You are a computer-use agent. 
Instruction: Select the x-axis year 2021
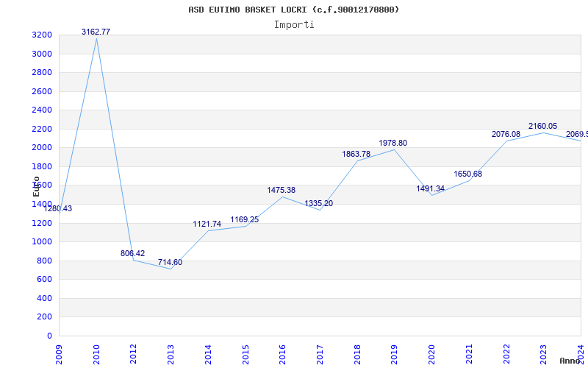coord(469,355)
